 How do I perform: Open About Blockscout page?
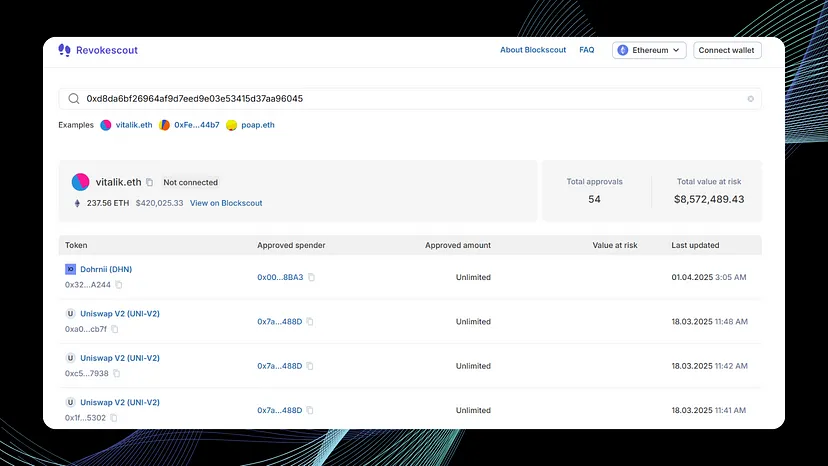tap(533, 50)
